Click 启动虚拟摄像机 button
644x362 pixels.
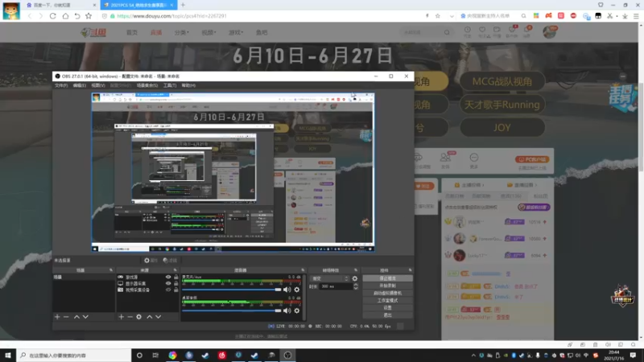coord(387,293)
